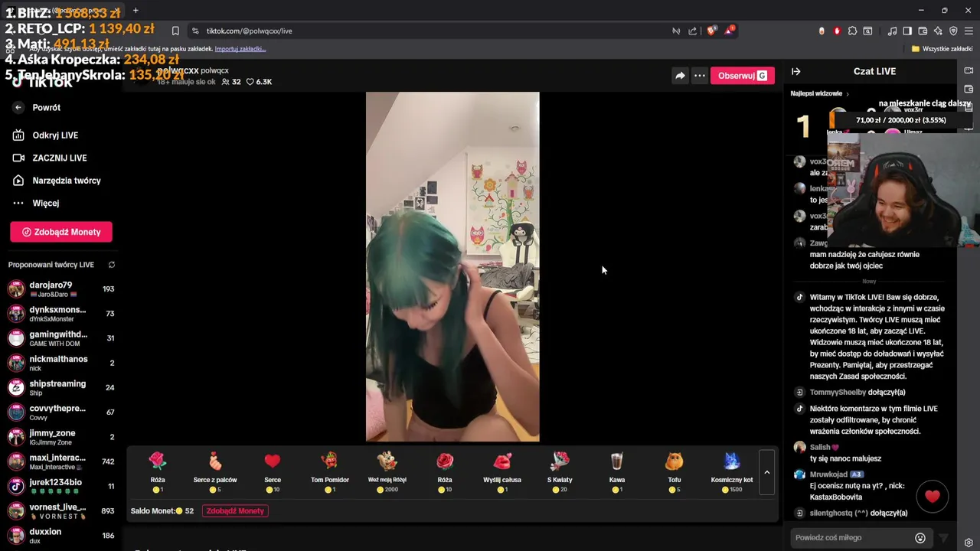The height and width of the screenshot is (551, 980).
Task: Toggle the browser sidebar panel icon
Action: (x=907, y=31)
